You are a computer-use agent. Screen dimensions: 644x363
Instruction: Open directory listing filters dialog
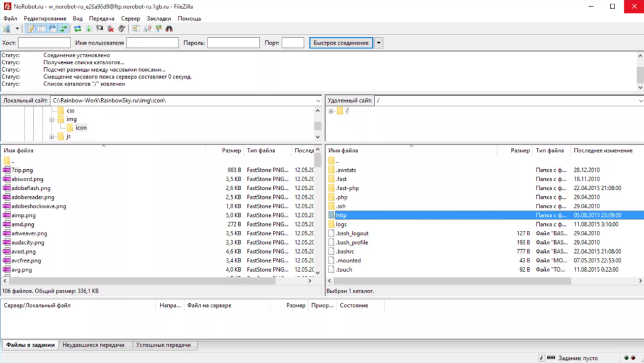[136, 29]
